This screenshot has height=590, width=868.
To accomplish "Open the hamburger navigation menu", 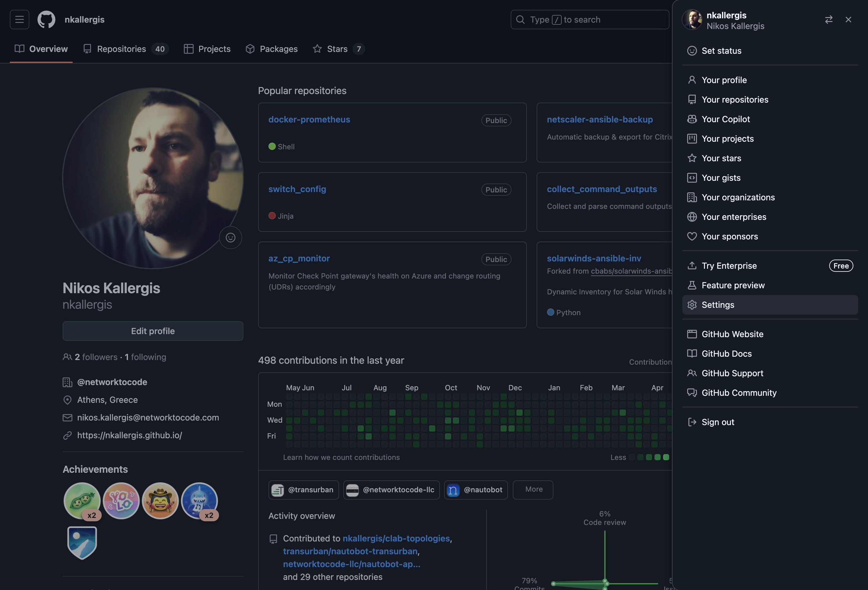I will coord(20,20).
